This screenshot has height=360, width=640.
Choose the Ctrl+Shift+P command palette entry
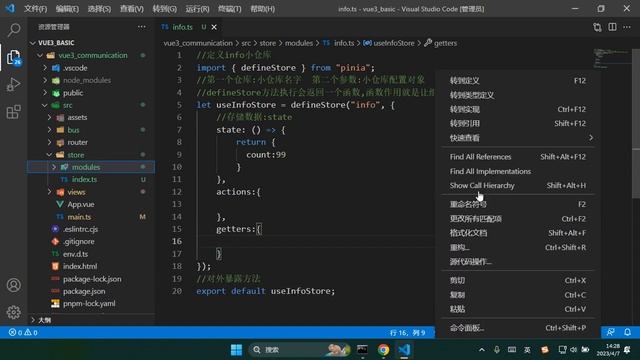518,328
